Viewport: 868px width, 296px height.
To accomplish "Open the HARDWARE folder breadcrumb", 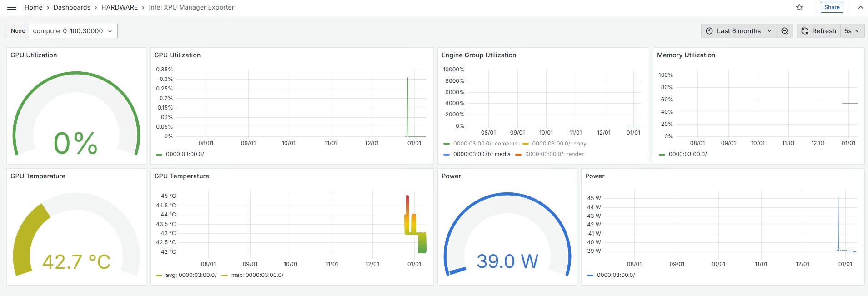I will tap(119, 7).
